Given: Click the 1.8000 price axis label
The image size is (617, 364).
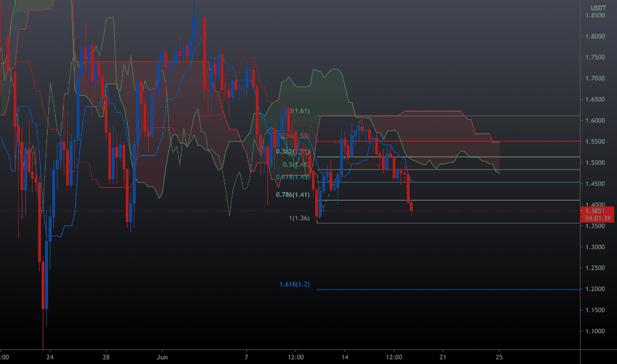Looking at the screenshot, I should tap(595, 36).
